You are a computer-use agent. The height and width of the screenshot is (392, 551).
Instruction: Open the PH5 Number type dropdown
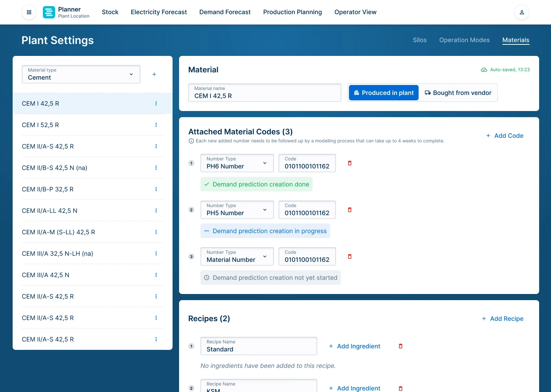pos(237,210)
